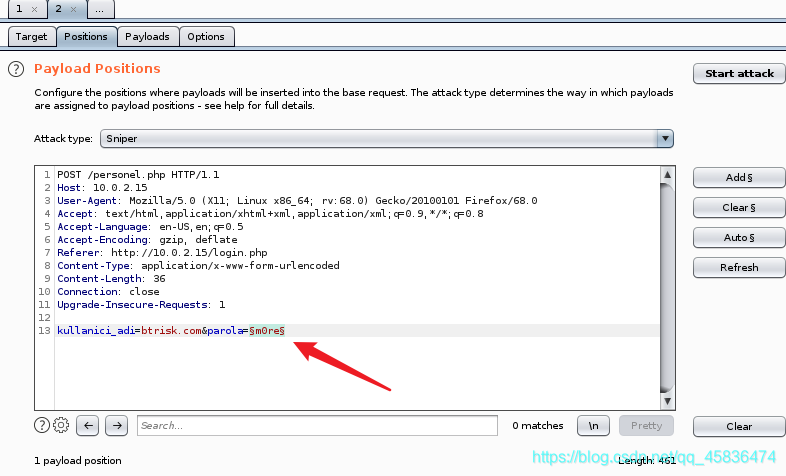Go to next search match arrow
The width and height of the screenshot is (786, 476).
click(117, 425)
